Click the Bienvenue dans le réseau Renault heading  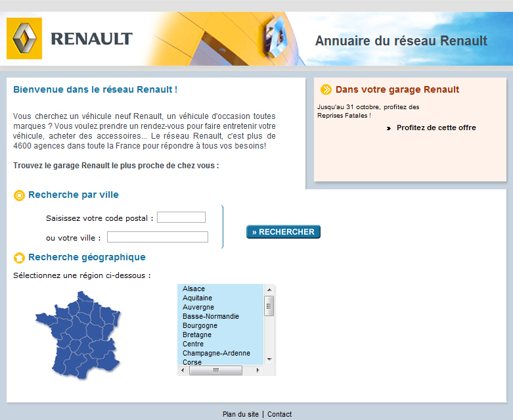coord(95,89)
